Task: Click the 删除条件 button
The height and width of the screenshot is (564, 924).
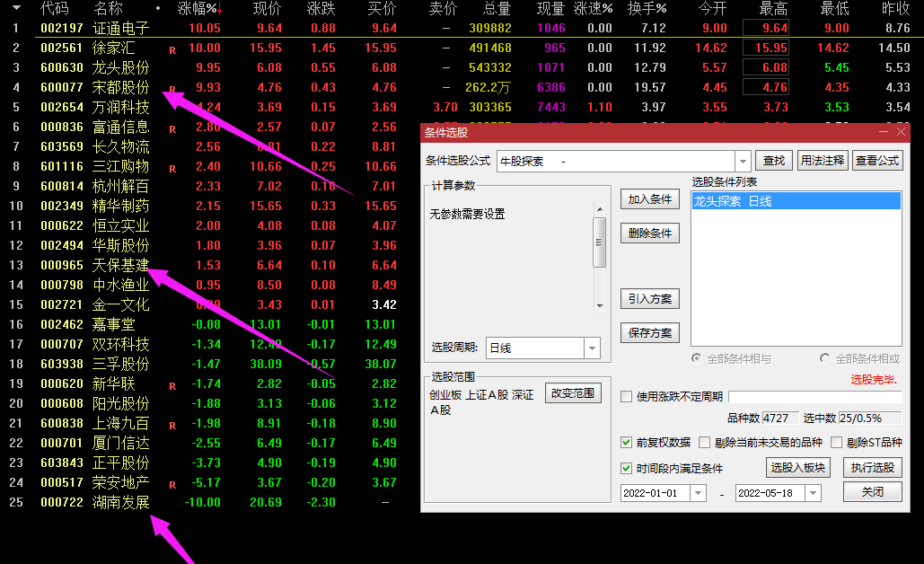Action: coord(650,234)
